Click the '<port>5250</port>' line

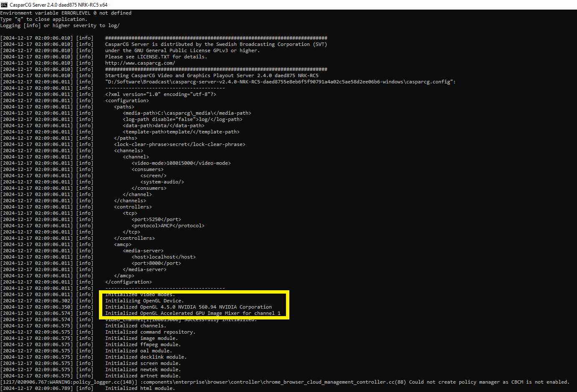(x=156, y=219)
